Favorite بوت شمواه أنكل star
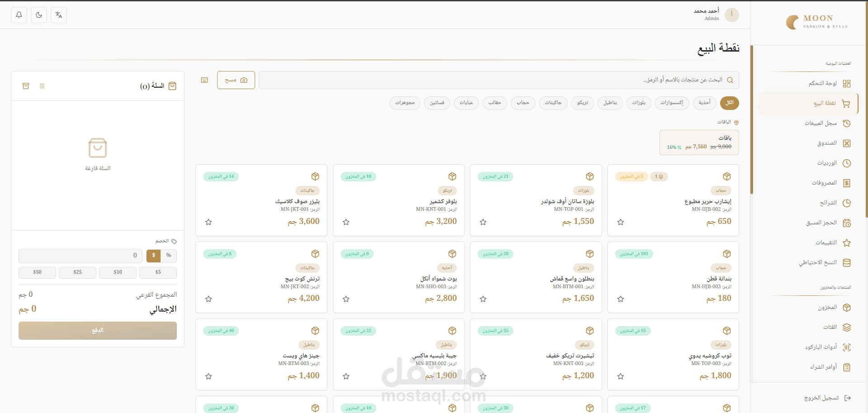The width and height of the screenshot is (868, 413). click(346, 299)
